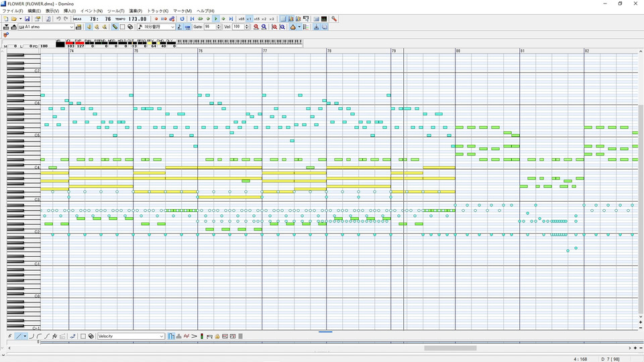Expand the recent files arrow beside Open
This screenshot has width=644, height=362.
coord(20,19)
